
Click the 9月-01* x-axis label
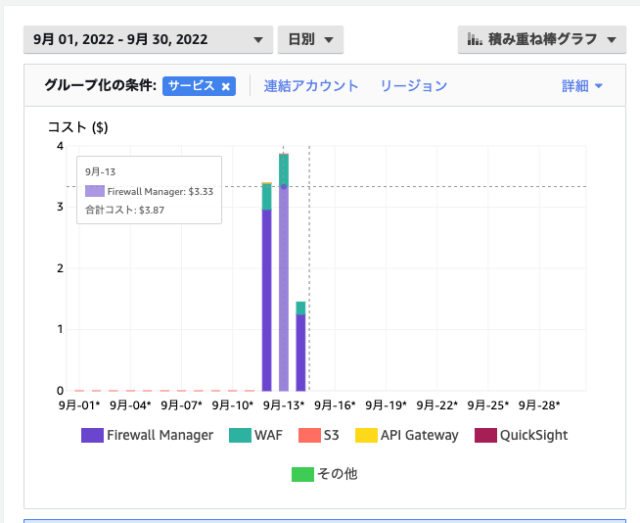[80, 405]
